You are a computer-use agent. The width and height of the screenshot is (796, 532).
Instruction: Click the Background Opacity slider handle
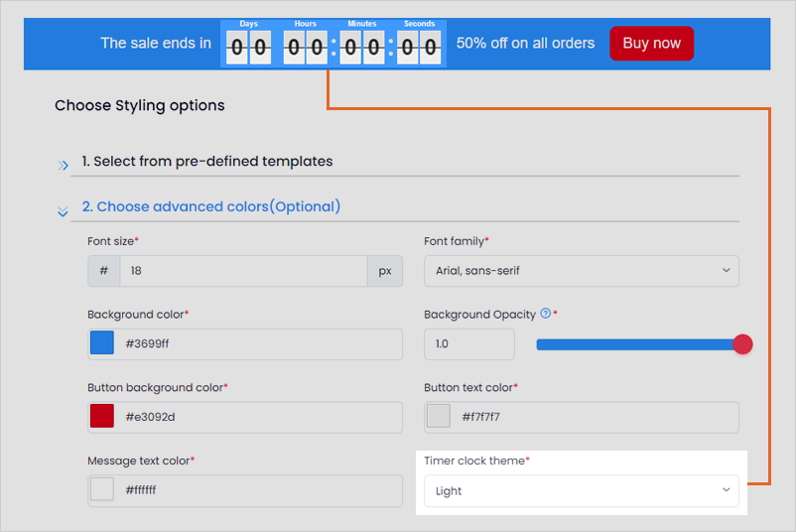click(x=742, y=344)
